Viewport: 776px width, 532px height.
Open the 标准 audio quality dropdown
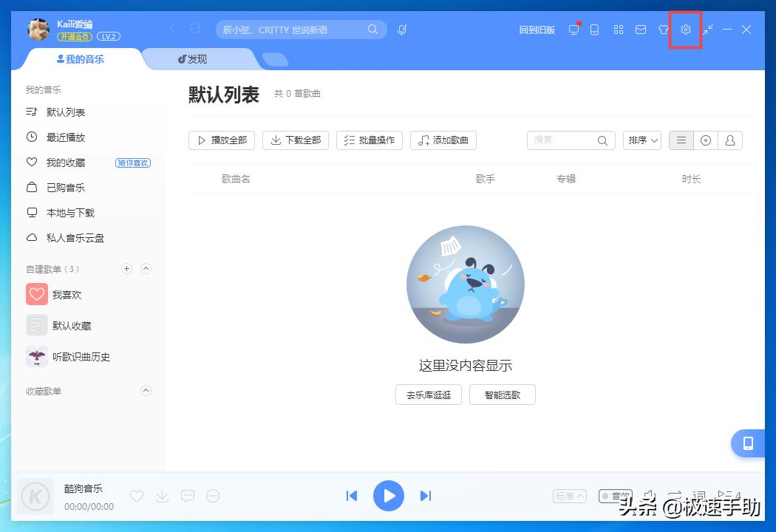tap(569, 496)
